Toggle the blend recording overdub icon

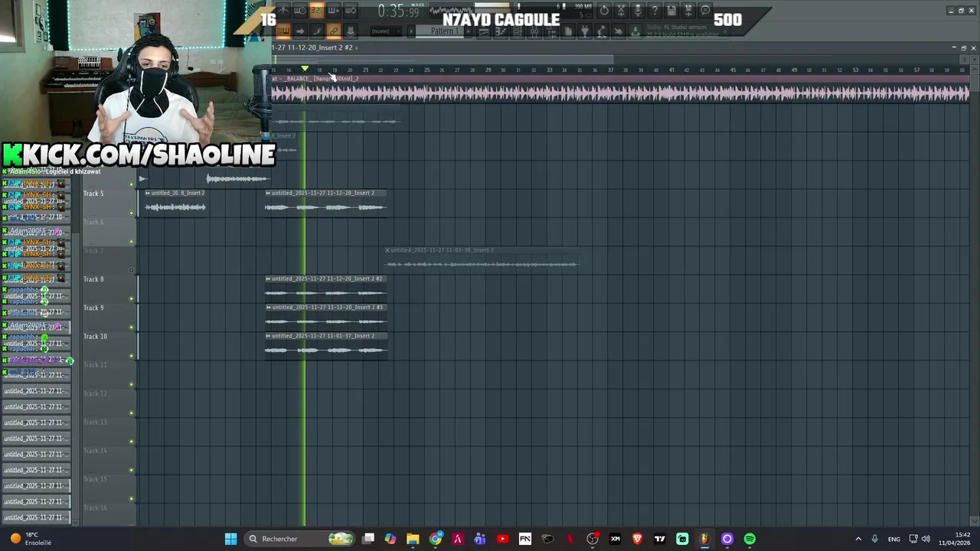click(x=334, y=11)
